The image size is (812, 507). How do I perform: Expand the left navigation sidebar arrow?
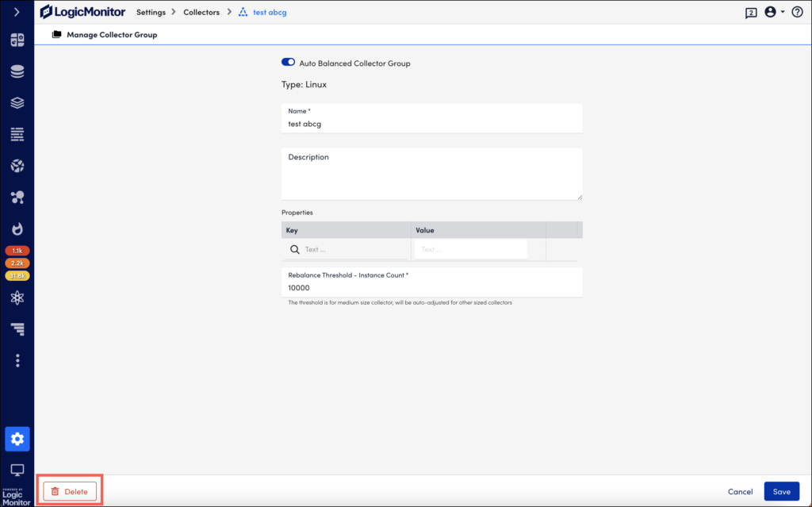tap(17, 12)
